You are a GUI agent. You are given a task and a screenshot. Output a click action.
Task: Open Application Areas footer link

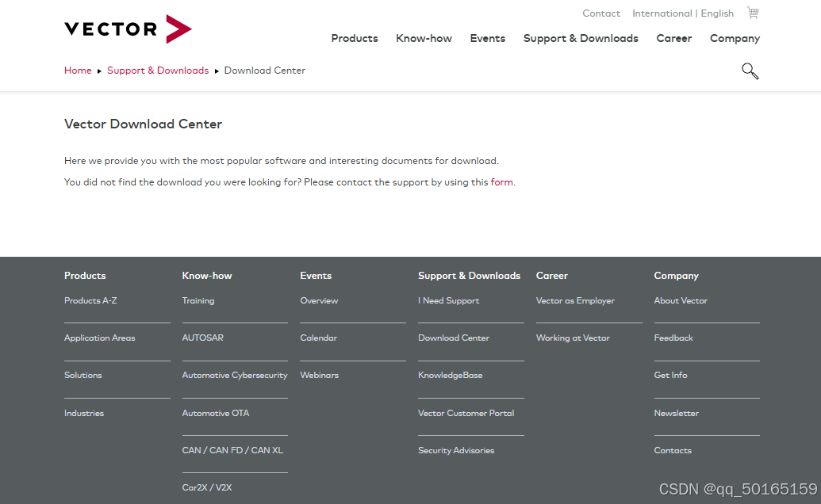pyautogui.click(x=99, y=338)
